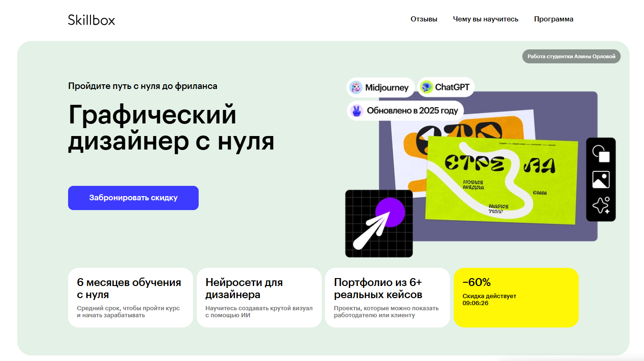
Task: Click the −60% discount text
Action: (x=477, y=282)
